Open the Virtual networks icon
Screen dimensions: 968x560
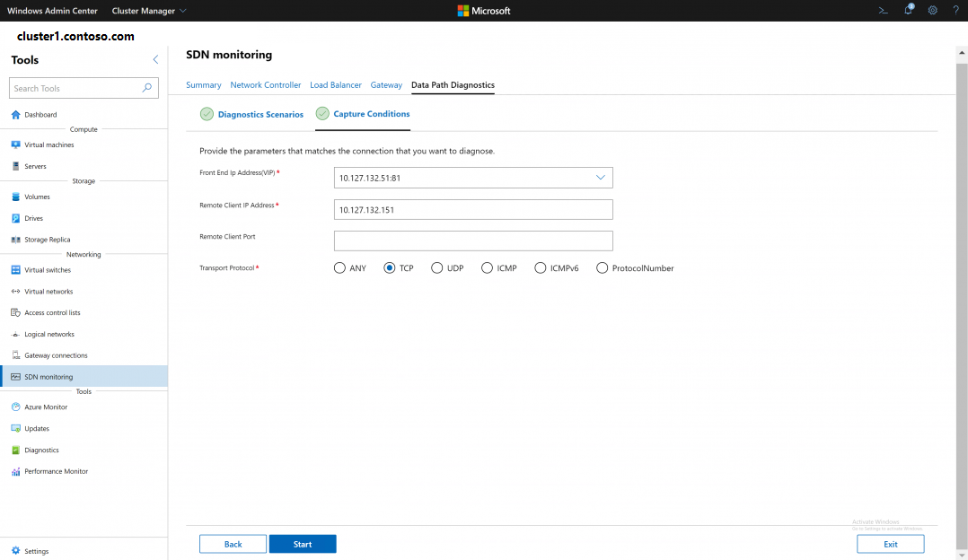tap(15, 292)
